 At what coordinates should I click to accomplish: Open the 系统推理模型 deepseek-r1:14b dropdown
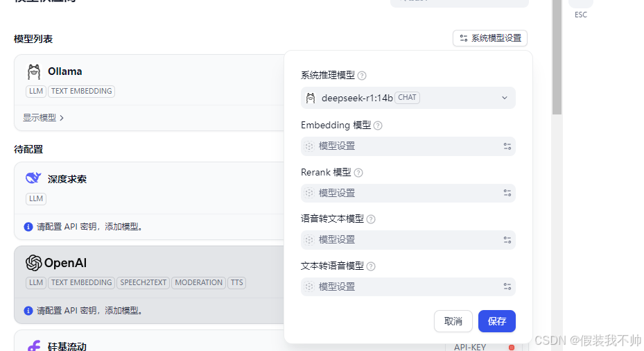point(408,98)
